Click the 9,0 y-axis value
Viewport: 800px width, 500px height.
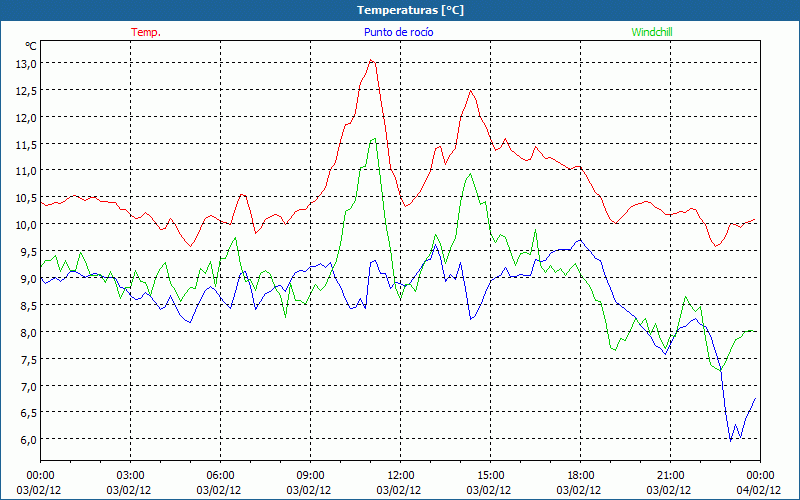(28, 279)
